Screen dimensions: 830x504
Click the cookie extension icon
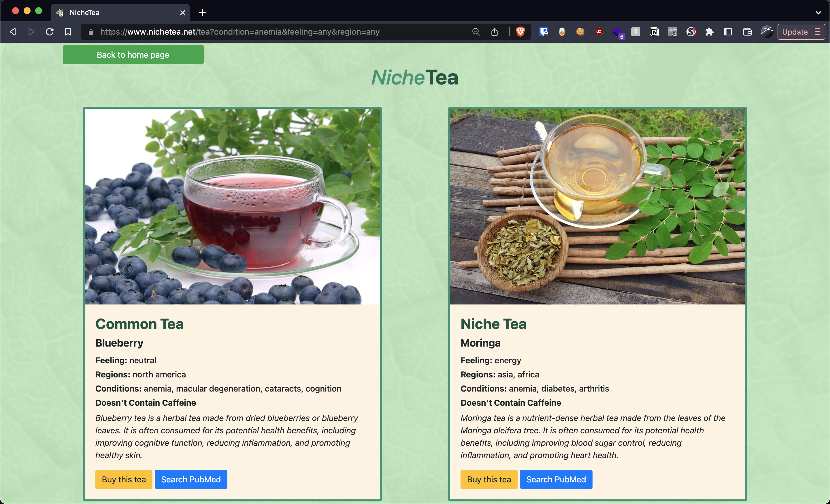[580, 32]
